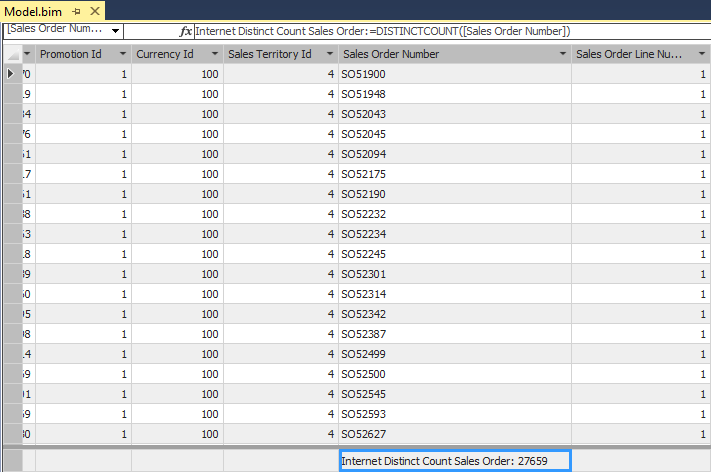The width and height of the screenshot is (711, 472).
Task: Select the row header for SO51948
Action: click(13, 94)
